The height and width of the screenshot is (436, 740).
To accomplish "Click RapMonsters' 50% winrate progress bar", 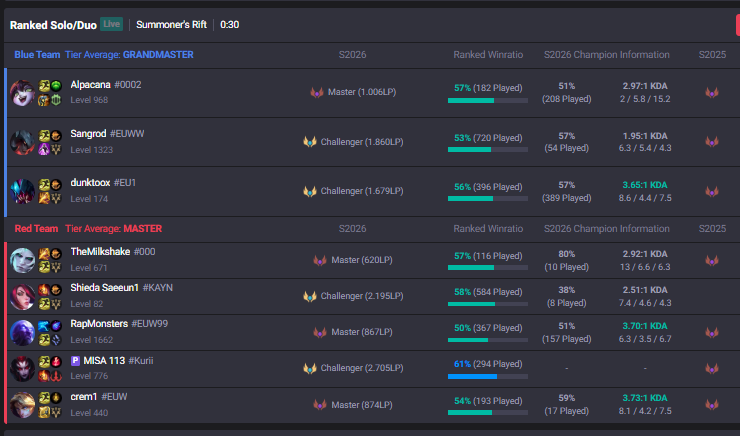I will click(x=488, y=340).
